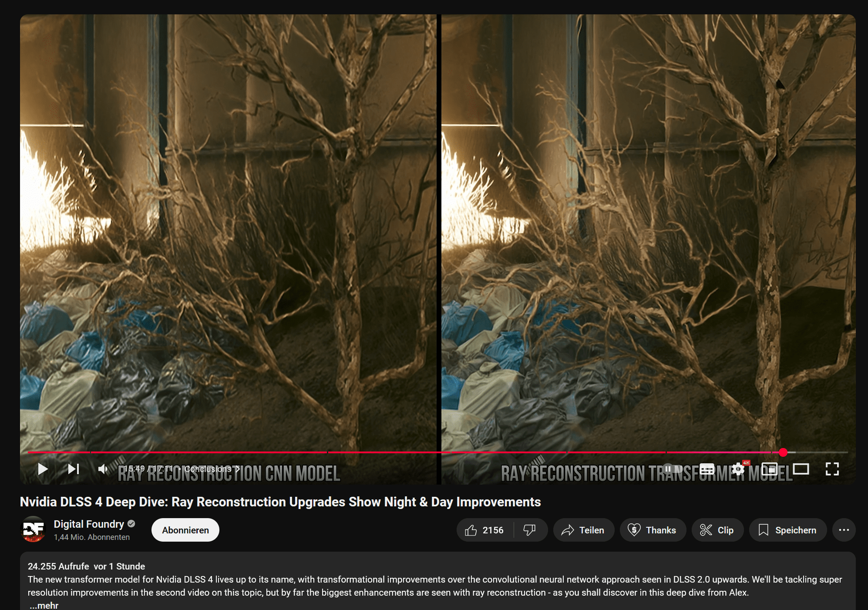868x610 pixels.
Task: Mute the video volume
Action: tap(103, 469)
